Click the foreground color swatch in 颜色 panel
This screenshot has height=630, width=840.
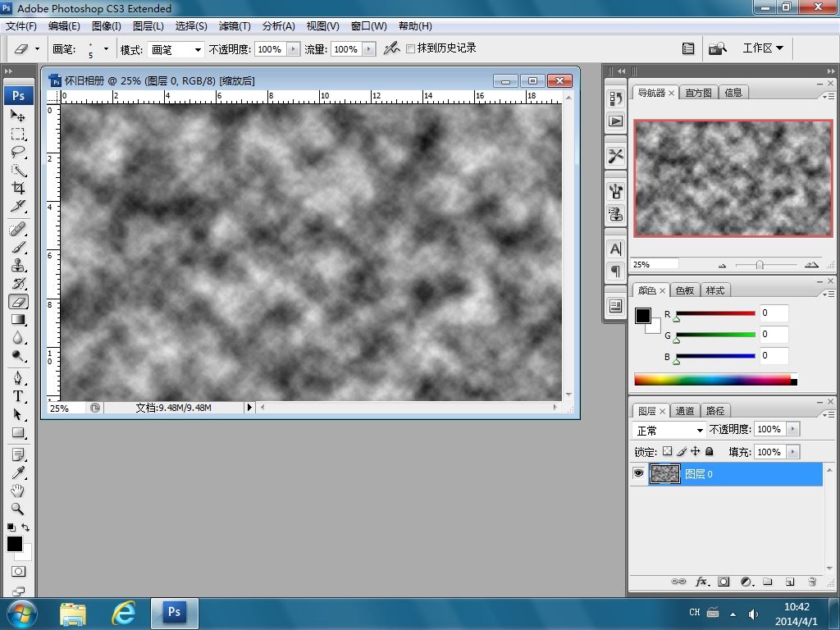click(643, 316)
